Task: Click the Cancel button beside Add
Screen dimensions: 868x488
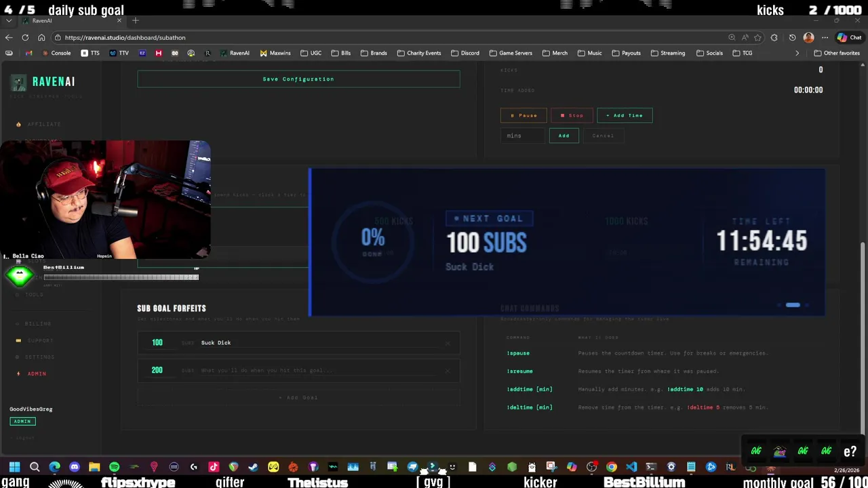Action: point(603,136)
